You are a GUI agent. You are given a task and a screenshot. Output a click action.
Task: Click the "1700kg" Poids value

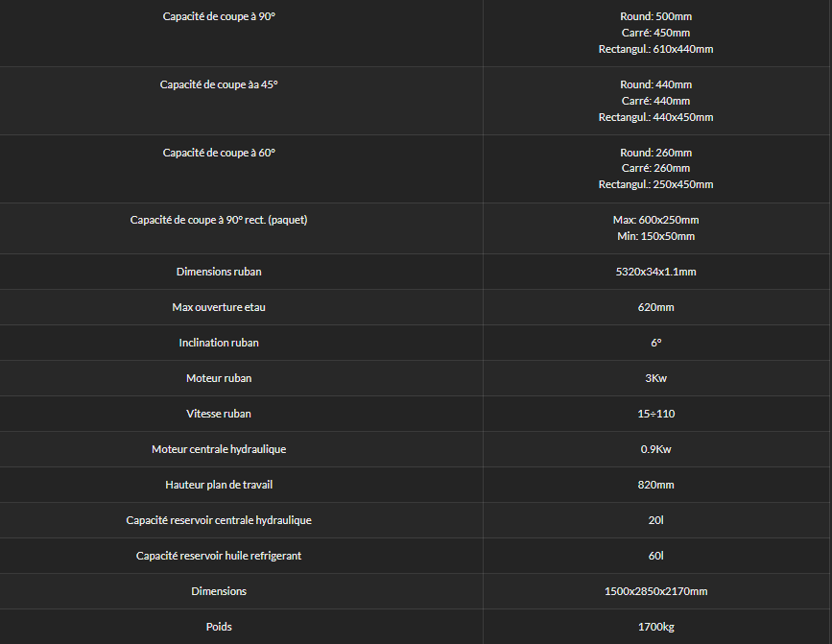(x=655, y=627)
